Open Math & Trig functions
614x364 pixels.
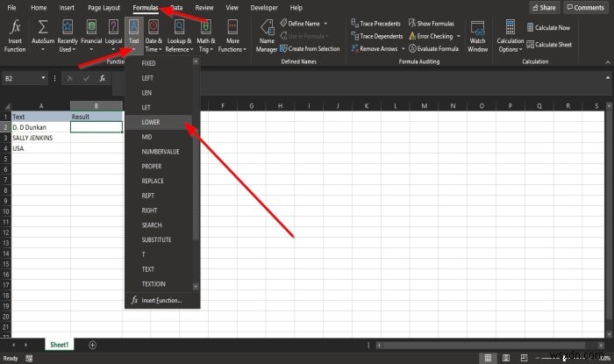coord(205,35)
